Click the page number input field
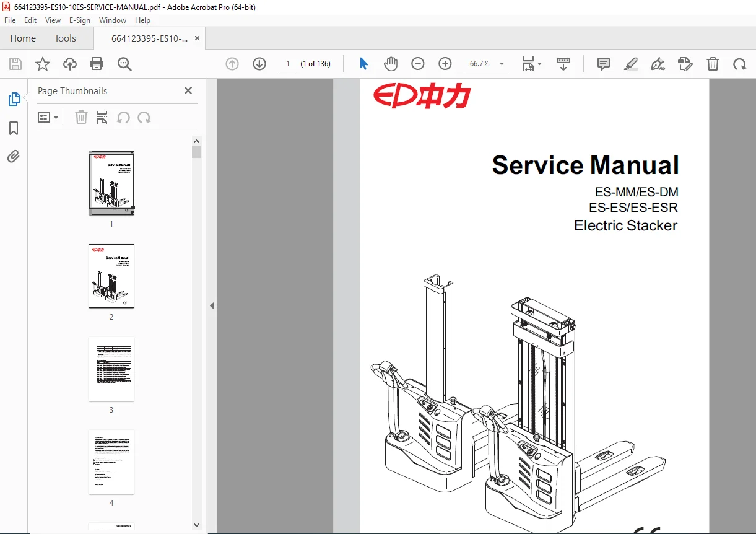The height and width of the screenshot is (534, 756). tap(287, 64)
